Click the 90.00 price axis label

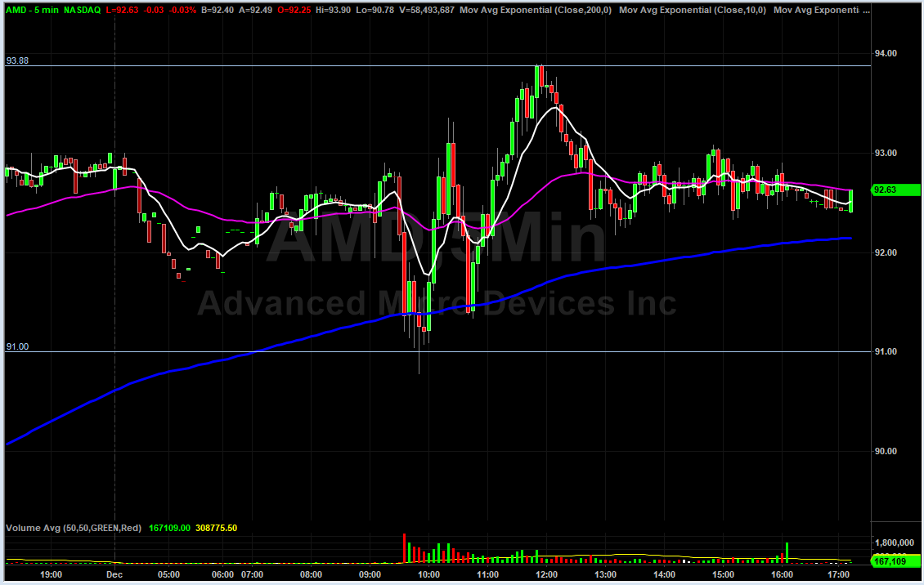coord(886,451)
